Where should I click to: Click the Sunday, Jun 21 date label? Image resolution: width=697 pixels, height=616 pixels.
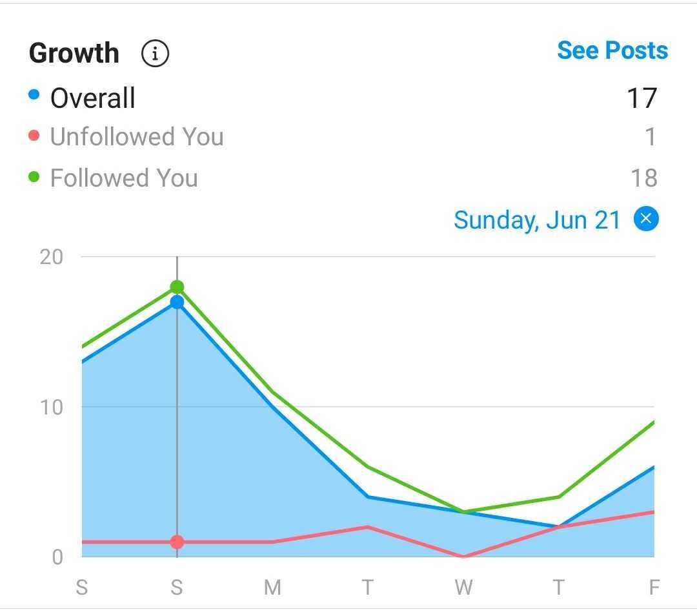coord(537,220)
